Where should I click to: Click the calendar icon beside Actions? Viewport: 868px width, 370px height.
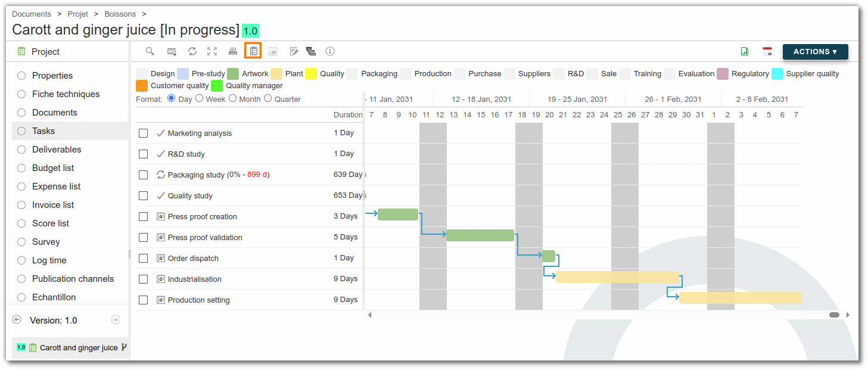pyautogui.click(x=767, y=52)
